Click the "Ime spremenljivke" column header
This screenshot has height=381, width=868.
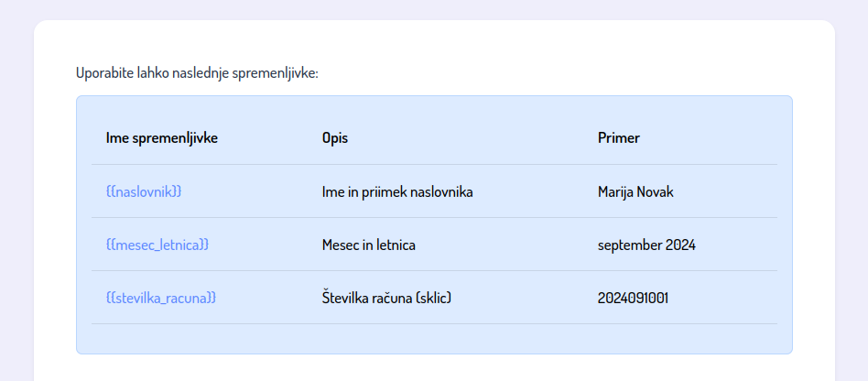pos(161,138)
